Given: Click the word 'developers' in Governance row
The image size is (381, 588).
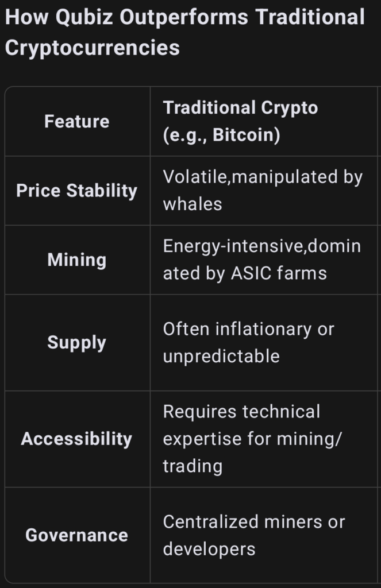Looking at the screenshot, I should 209,549.
